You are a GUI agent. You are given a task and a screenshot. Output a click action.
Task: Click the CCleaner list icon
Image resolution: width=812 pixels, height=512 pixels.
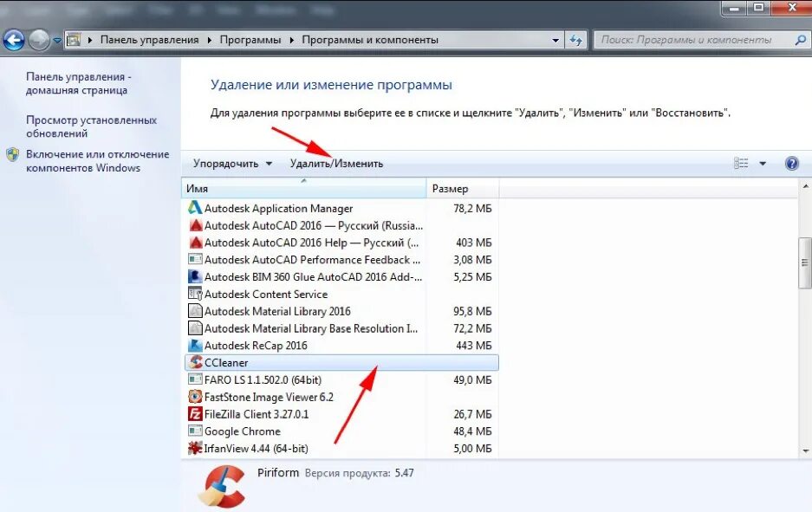click(x=195, y=362)
